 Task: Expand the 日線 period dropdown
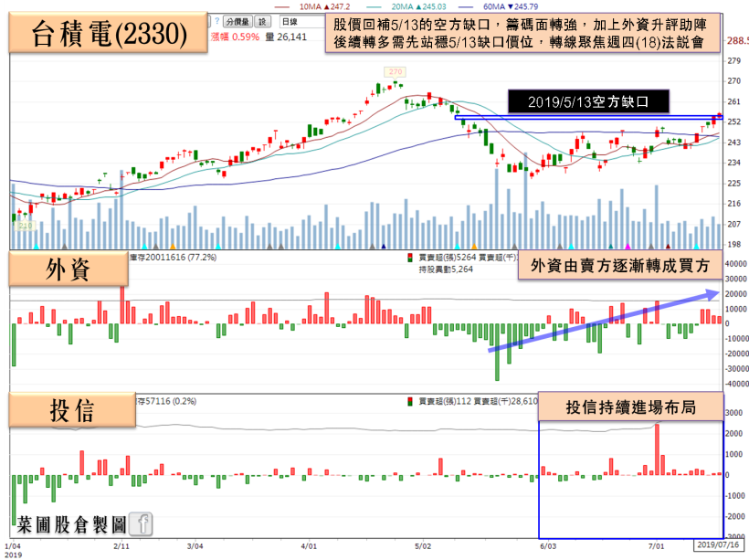coord(302,22)
